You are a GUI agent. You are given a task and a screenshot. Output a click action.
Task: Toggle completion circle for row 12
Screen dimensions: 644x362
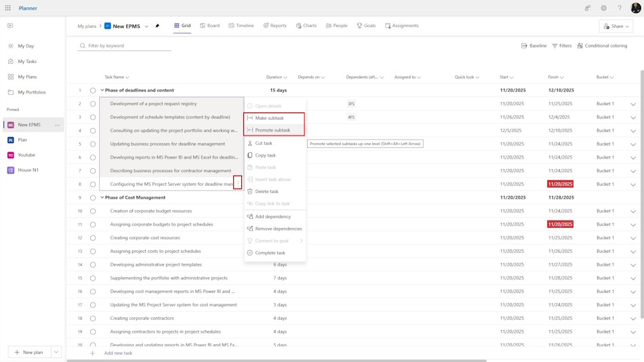[x=93, y=238]
